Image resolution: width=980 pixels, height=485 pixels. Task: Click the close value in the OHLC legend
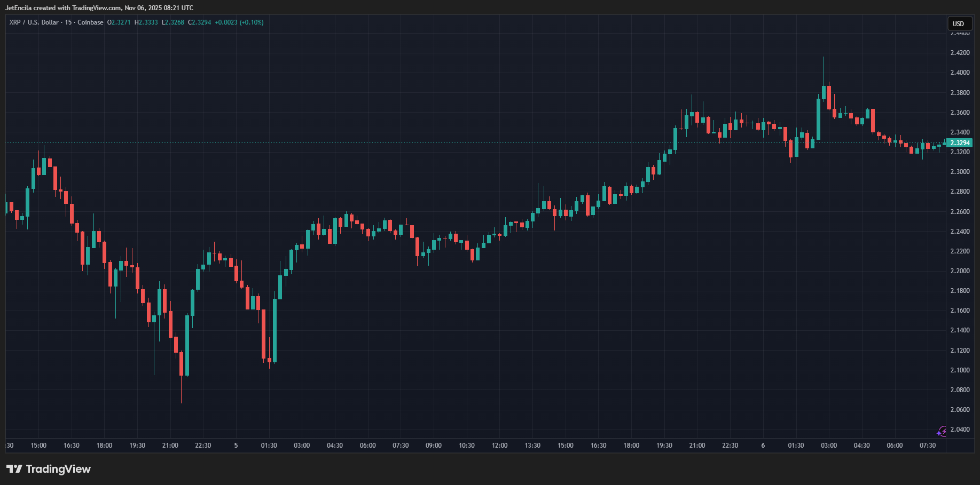coord(200,22)
